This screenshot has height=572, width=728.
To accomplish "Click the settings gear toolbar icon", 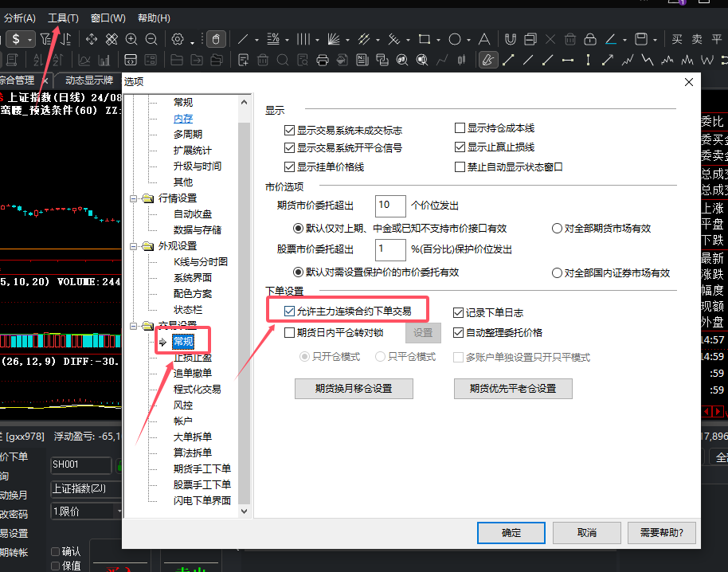I will 178,40.
